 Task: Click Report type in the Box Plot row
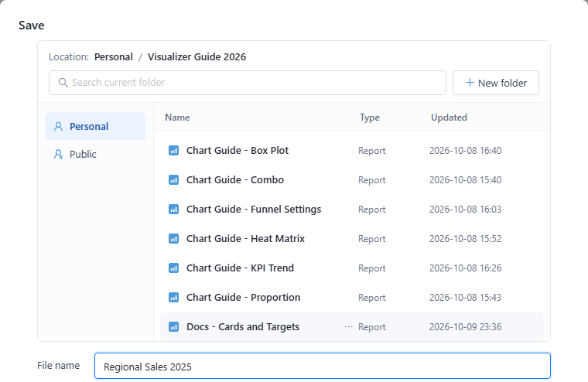pos(371,151)
